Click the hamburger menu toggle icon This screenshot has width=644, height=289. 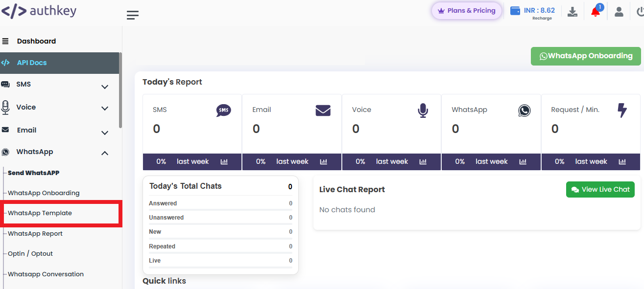click(132, 15)
